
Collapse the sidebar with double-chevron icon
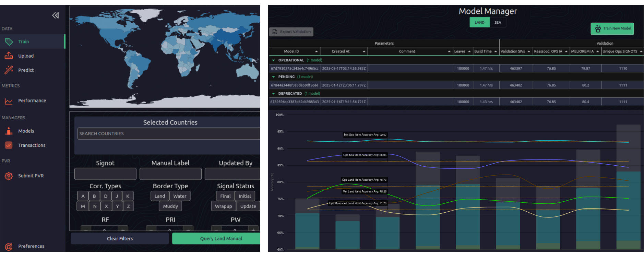(x=55, y=15)
